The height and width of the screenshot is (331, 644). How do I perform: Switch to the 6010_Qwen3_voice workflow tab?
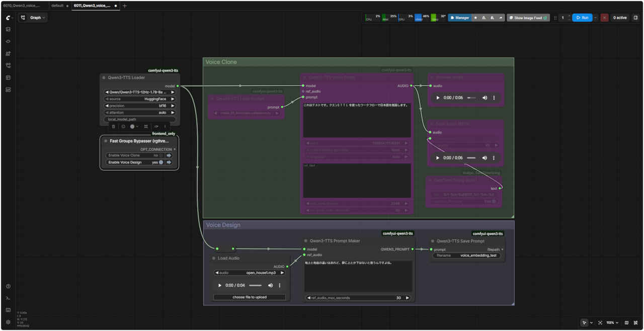23,6
